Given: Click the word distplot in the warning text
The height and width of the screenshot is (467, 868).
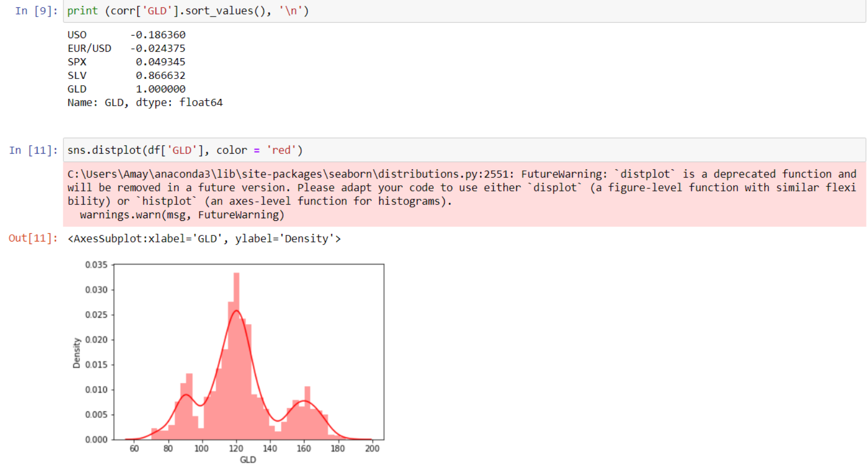Looking at the screenshot, I should point(646,174).
